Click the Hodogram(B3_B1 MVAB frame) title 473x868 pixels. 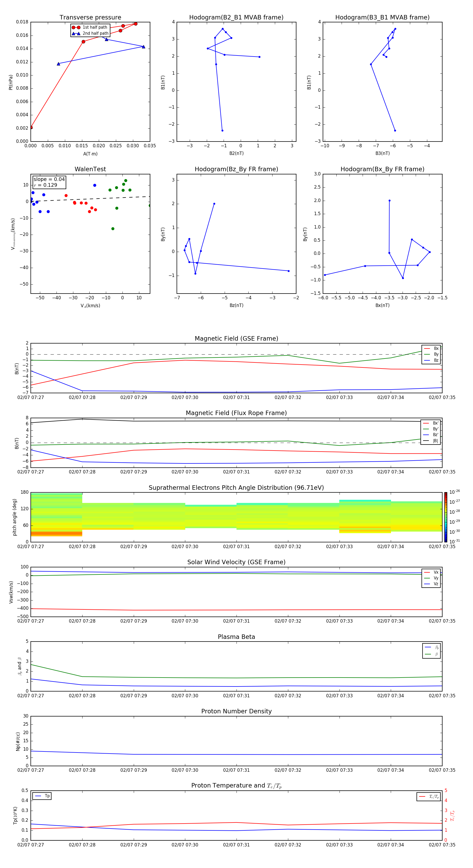pos(382,18)
